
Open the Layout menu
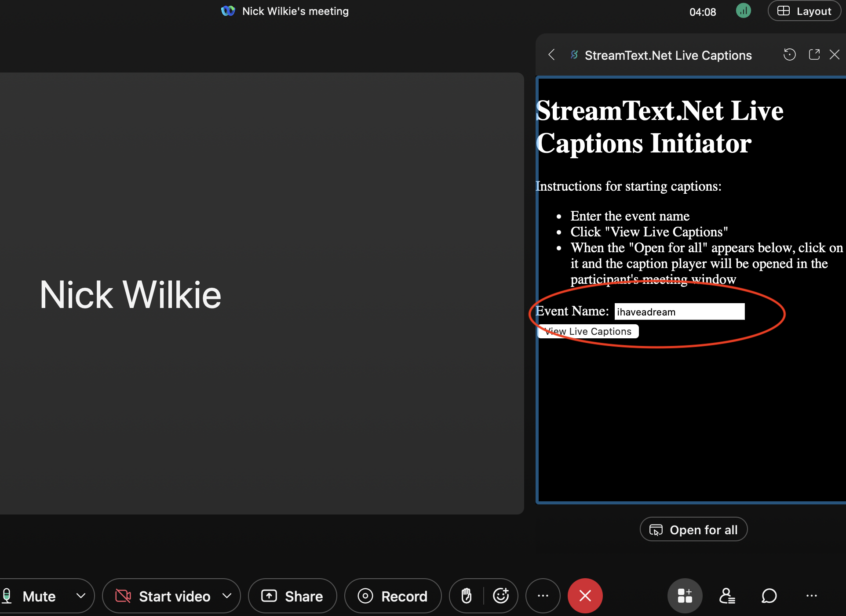804,11
